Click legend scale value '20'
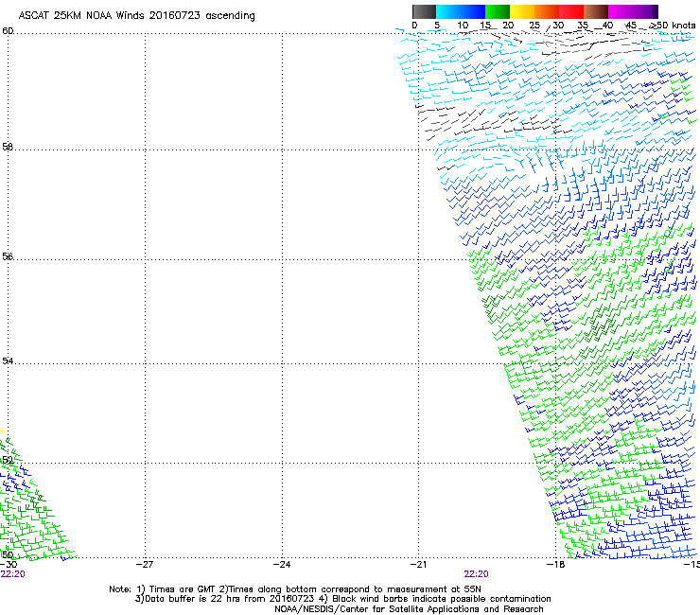Viewport: 700px width, 615px height. pos(508,26)
